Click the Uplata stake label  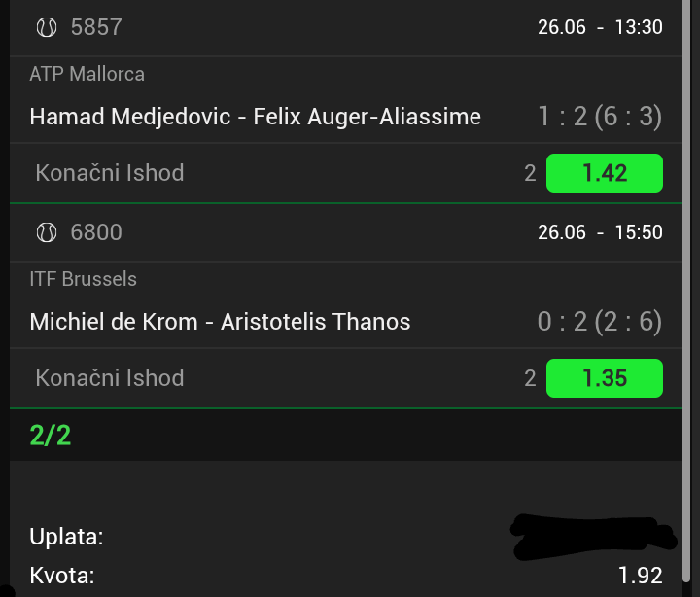66,537
